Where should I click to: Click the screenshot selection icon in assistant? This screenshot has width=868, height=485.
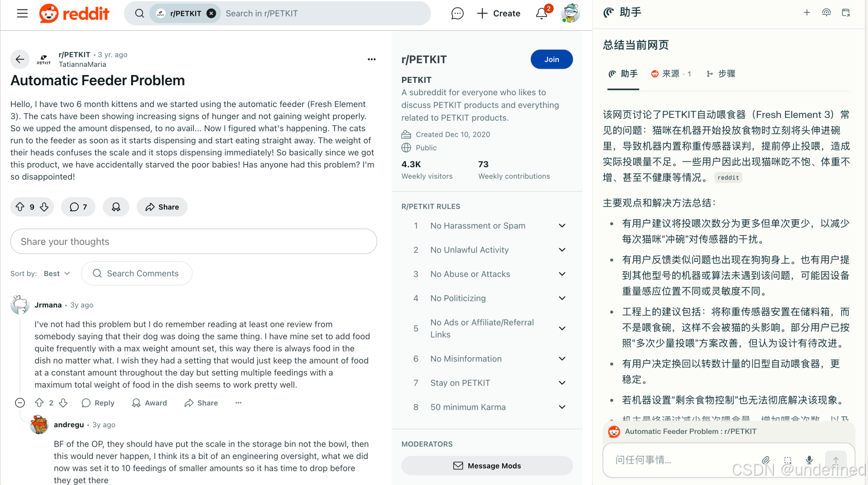[787, 460]
